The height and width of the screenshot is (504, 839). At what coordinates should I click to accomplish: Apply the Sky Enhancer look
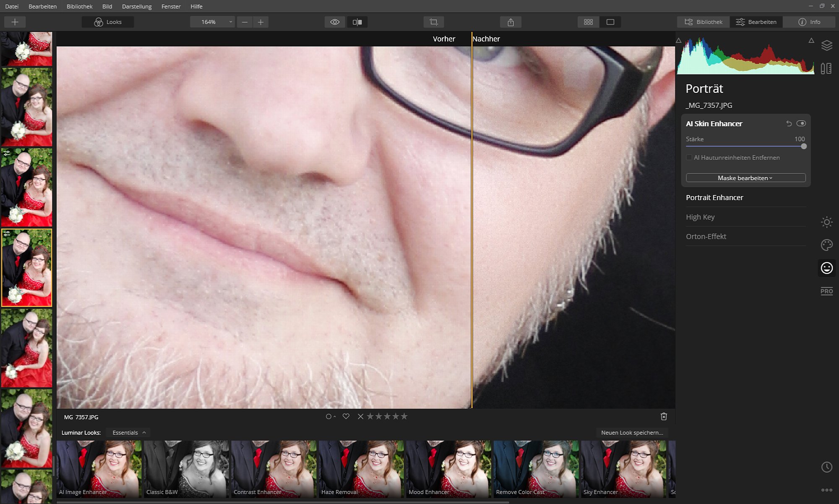coord(623,469)
